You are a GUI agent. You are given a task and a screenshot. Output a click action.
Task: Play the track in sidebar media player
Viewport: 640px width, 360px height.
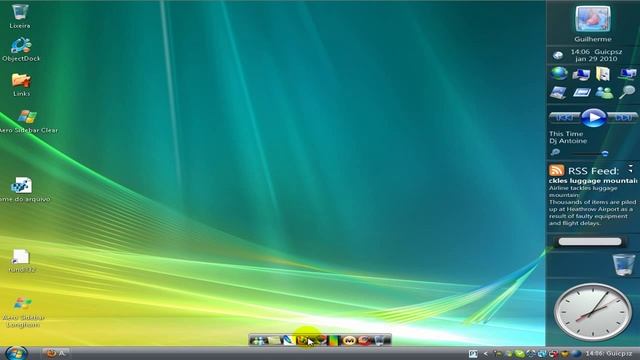(x=593, y=118)
